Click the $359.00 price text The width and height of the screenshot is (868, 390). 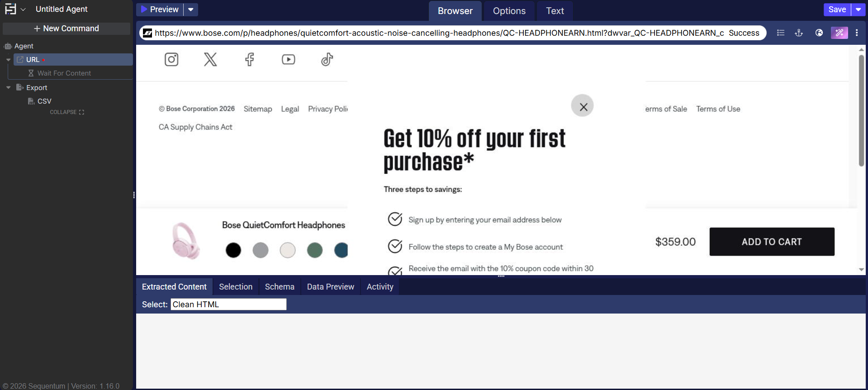pos(675,242)
